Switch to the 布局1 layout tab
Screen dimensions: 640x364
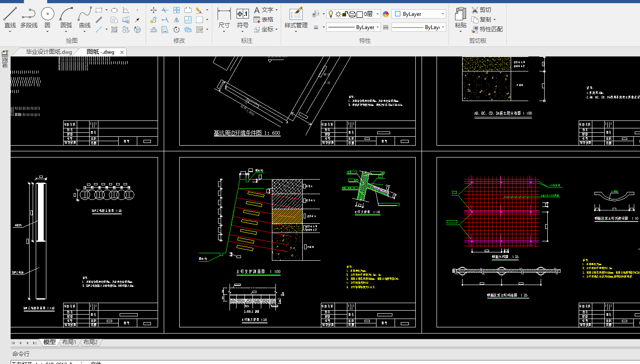click(x=69, y=342)
